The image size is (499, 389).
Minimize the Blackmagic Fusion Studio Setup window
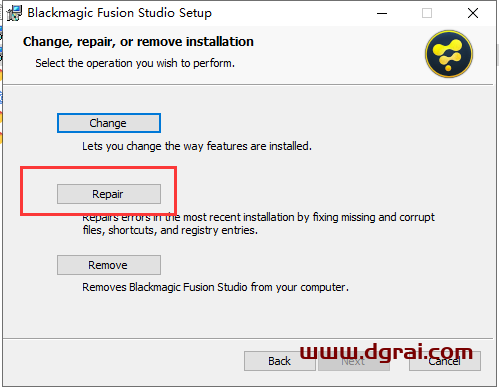[x=382, y=13]
